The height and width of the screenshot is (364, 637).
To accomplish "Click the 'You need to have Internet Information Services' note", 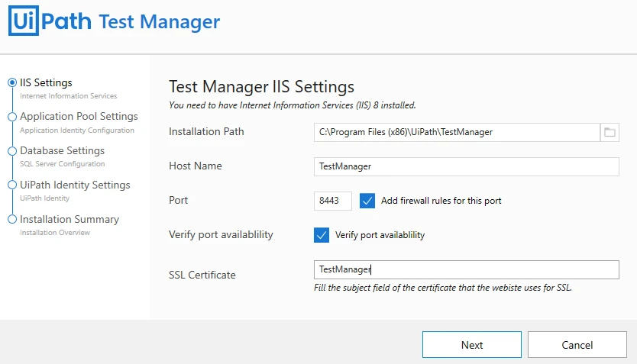I will [x=293, y=105].
